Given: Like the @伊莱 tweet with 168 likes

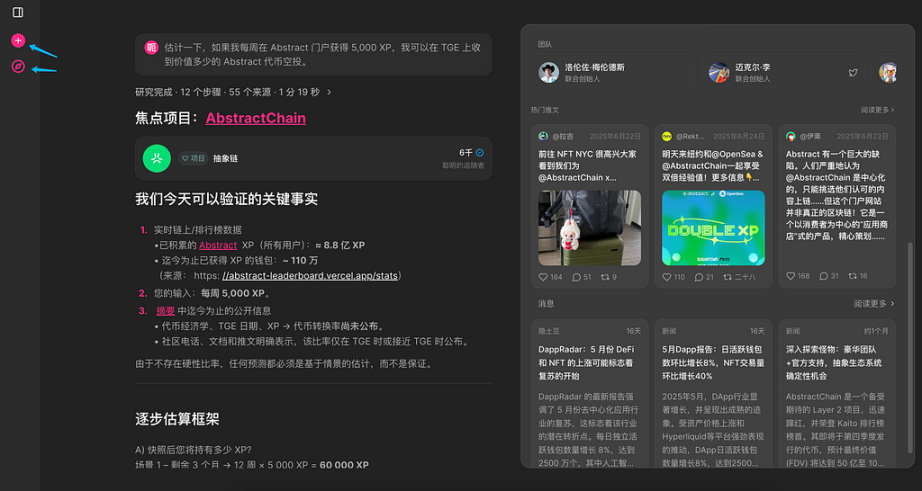Looking at the screenshot, I should (791, 276).
